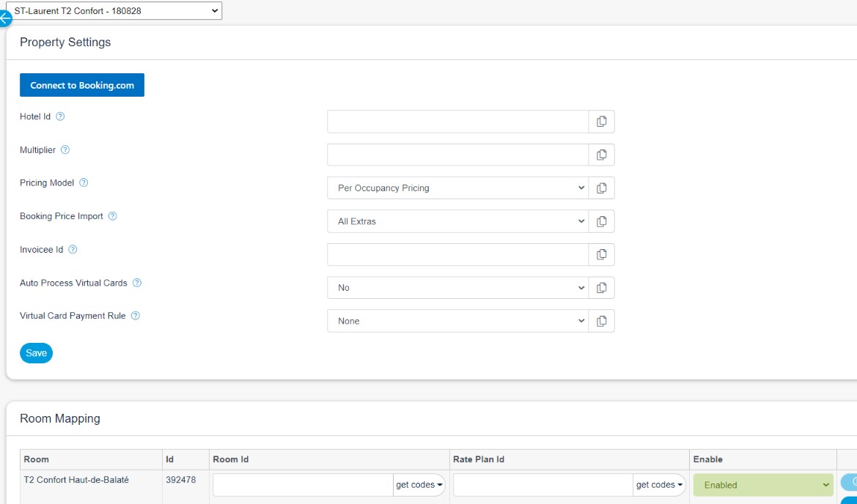This screenshot has height=504, width=857.
Task: Click the copy icon beside Hotel Id field
Action: tap(601, 121)
